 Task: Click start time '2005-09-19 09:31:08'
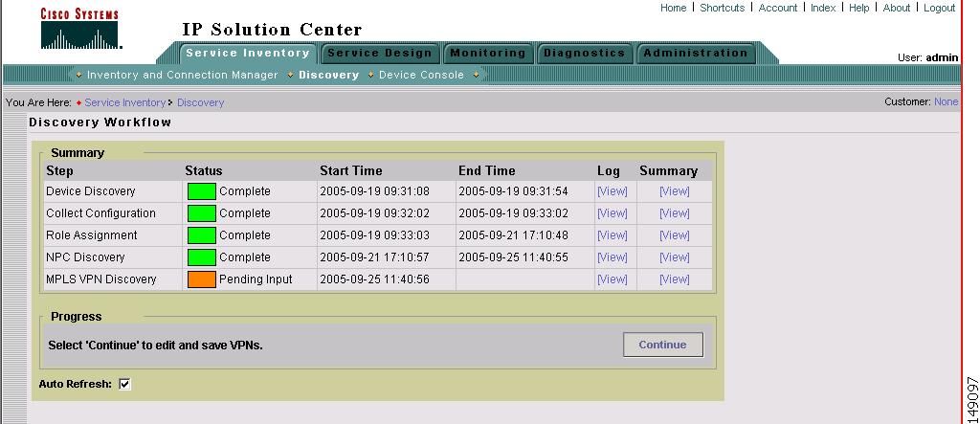374,191
